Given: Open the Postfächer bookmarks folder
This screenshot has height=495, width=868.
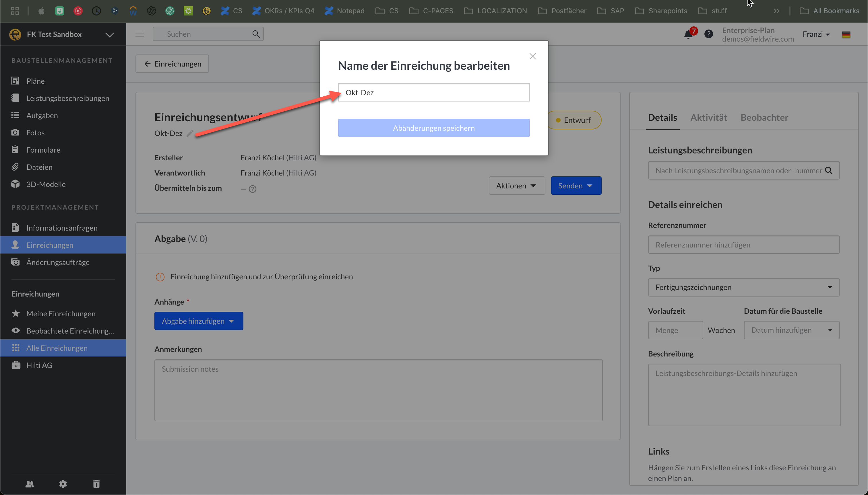Looking at the screenshot, I should tap(562, 11).
